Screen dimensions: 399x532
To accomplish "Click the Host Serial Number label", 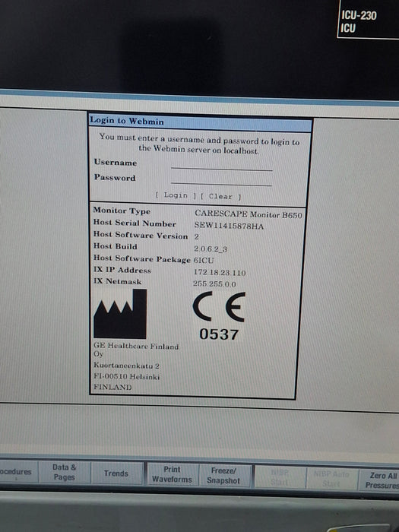I will click(135, 223).
